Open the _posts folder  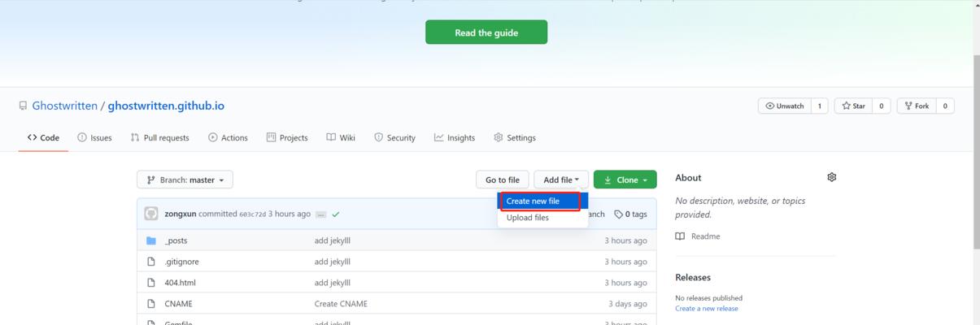(176, 240)
